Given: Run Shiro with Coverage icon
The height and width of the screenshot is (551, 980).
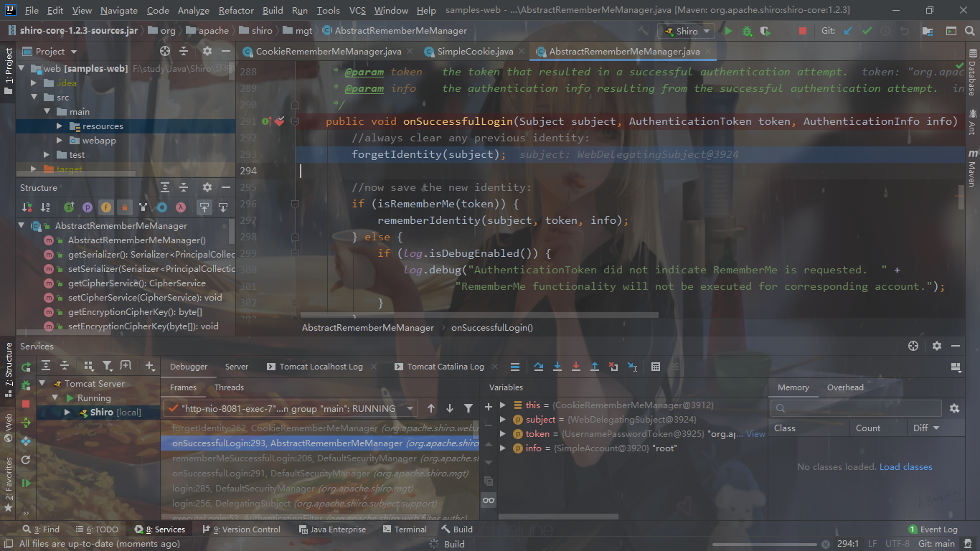Looking at the screenshot, I should pyautogui.click(x=765, y=32).
